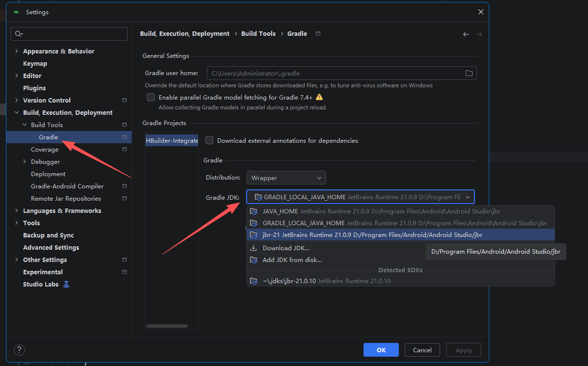Click the Apply button
Screen dimensions: 588x366
pyautogui.click(x=464, y=350)
